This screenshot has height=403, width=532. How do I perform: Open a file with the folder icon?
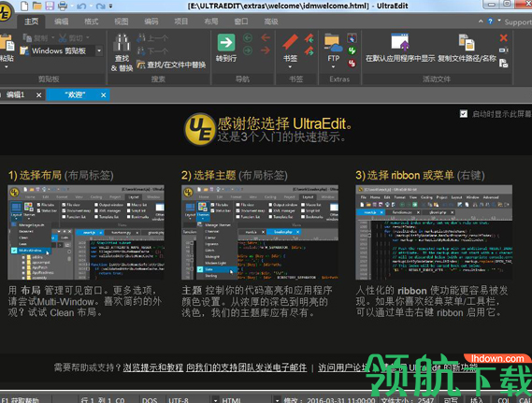(37, 6)
